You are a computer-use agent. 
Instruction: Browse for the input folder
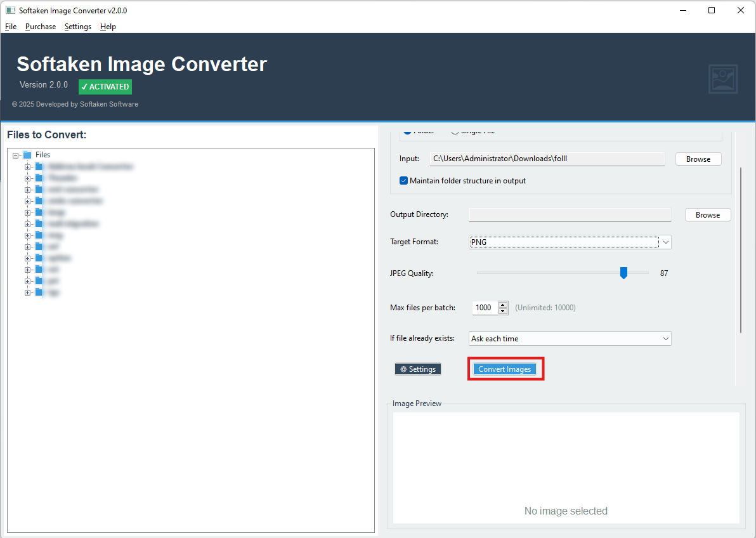pyautogui.click(x=698, y=159)
